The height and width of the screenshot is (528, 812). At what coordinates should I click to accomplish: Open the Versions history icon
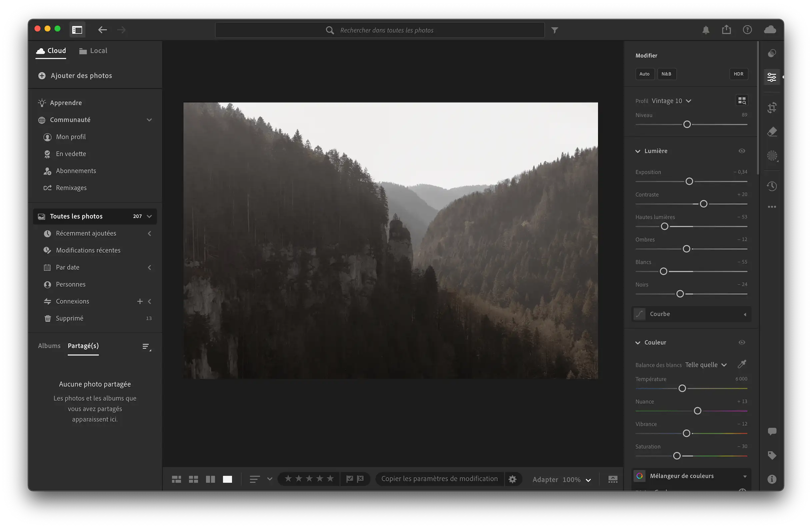(772, 186)
